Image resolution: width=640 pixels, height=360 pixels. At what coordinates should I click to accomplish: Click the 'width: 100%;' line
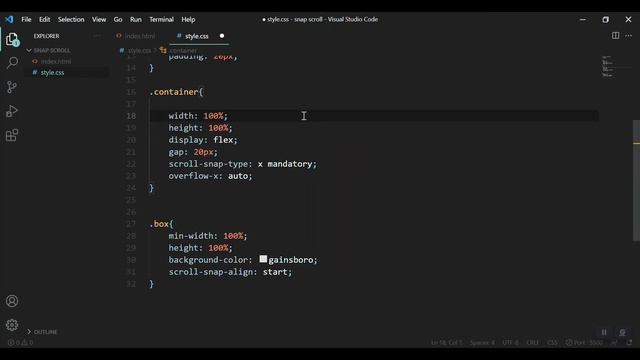point(198,116)
